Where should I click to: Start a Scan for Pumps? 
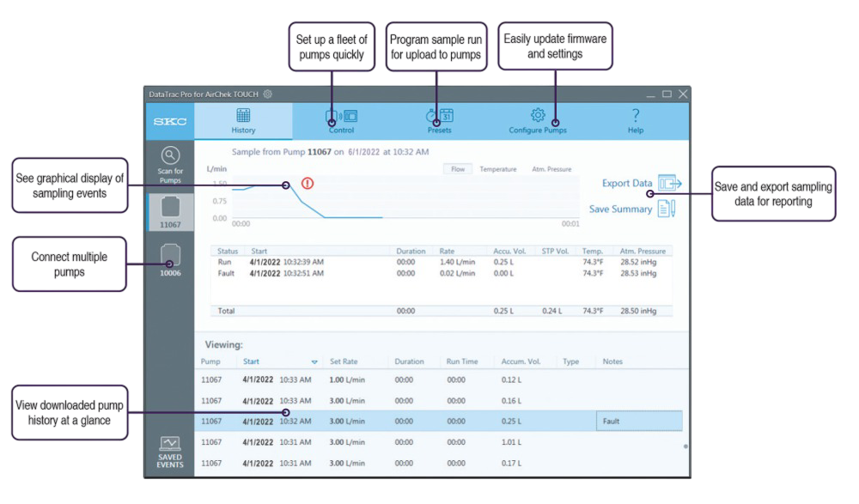click(x=170, y=165)
